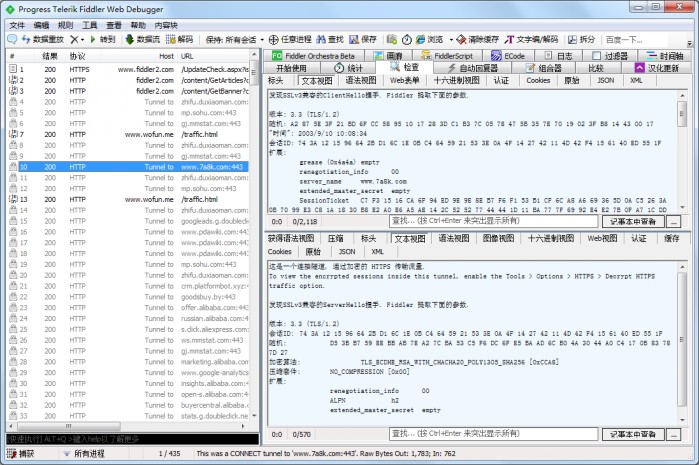
Task: Switch to the 统计 (Statistics) tab
Action: (349, 68)
